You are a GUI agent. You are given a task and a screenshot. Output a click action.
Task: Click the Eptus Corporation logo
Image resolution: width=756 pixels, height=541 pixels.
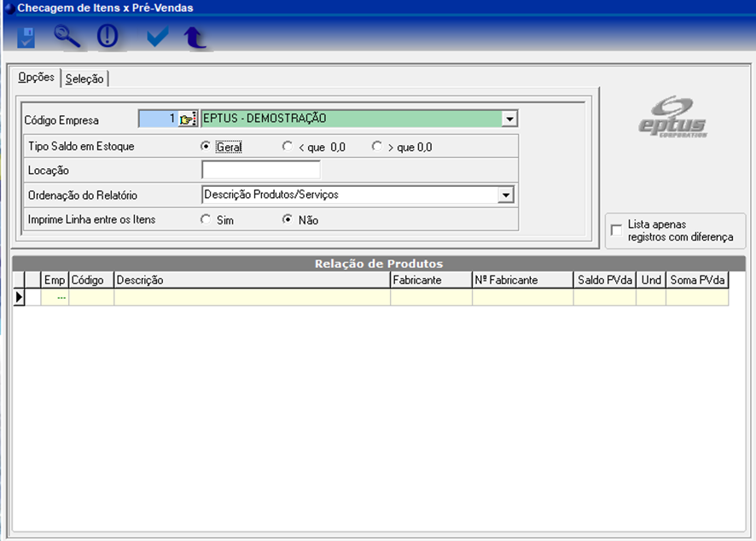pos(673,116)
